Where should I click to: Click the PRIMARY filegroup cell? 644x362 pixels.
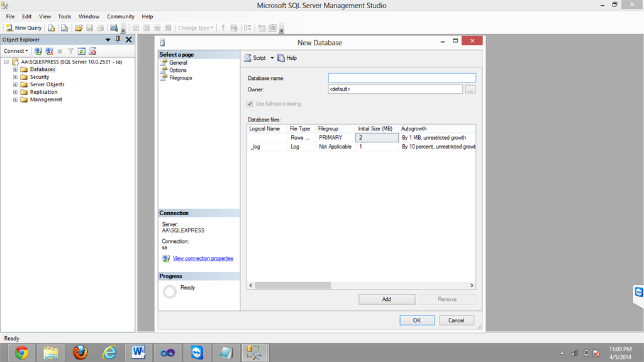click(x=335, y=138)
